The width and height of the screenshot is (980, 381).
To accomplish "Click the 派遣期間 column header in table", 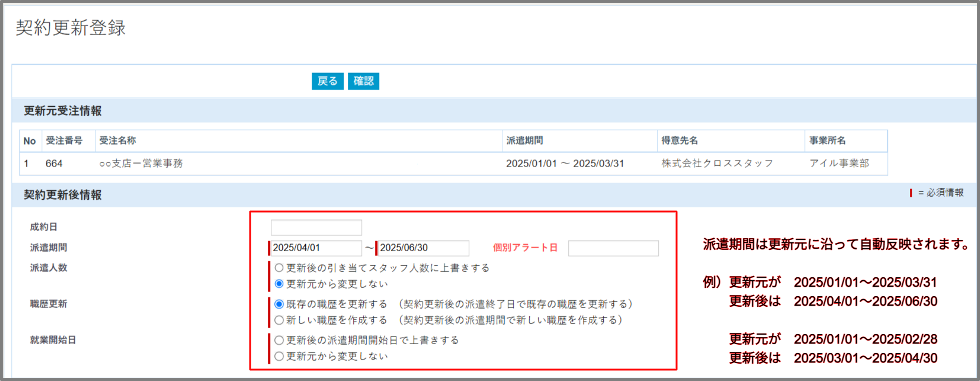I will click(524, 141).
